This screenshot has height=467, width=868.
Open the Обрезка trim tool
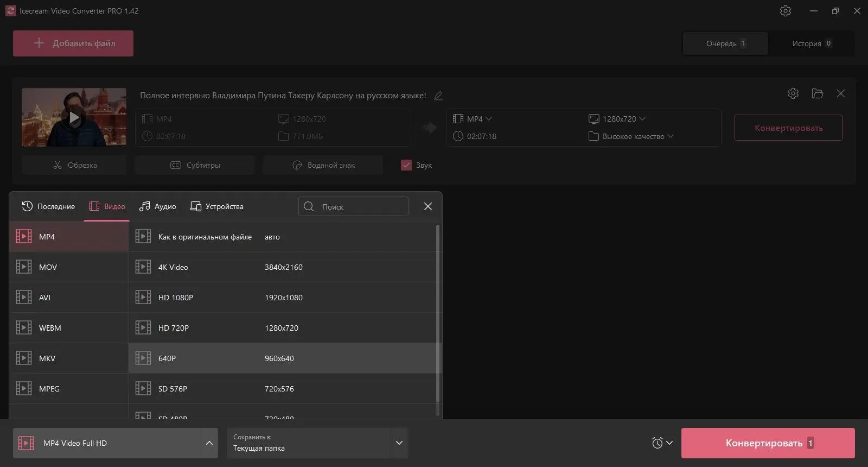74,165
